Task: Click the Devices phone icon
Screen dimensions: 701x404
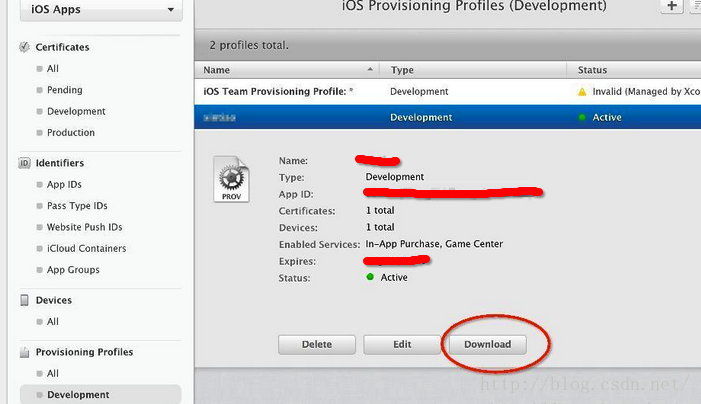Action: (x=25, y=300)
